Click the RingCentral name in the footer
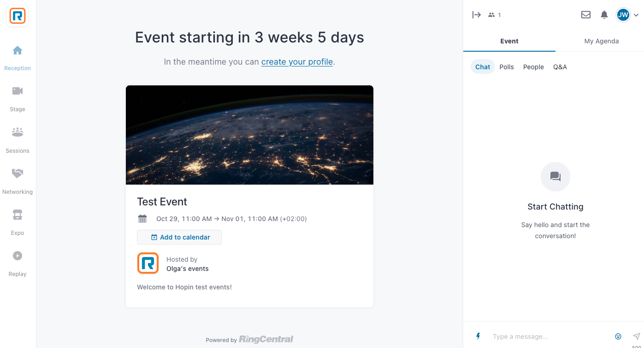 pos(266,339)
